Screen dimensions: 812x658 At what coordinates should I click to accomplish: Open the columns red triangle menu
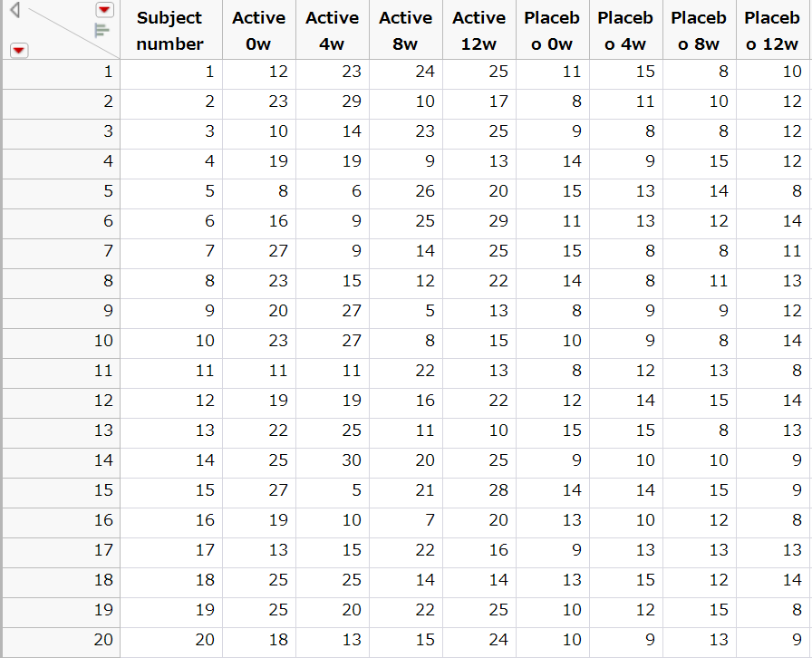pos(104,10)
